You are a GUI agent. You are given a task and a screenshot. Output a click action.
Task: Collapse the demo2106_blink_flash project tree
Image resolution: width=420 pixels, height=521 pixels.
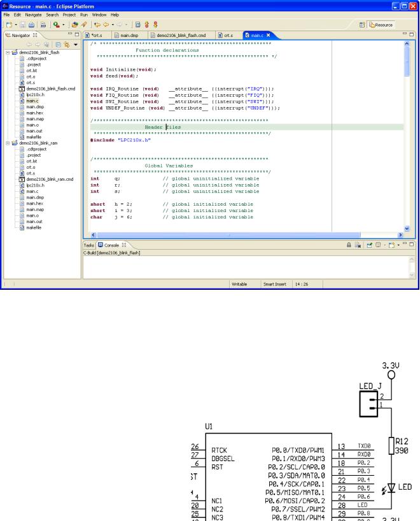pyautogui.click(x=8, y=52)
